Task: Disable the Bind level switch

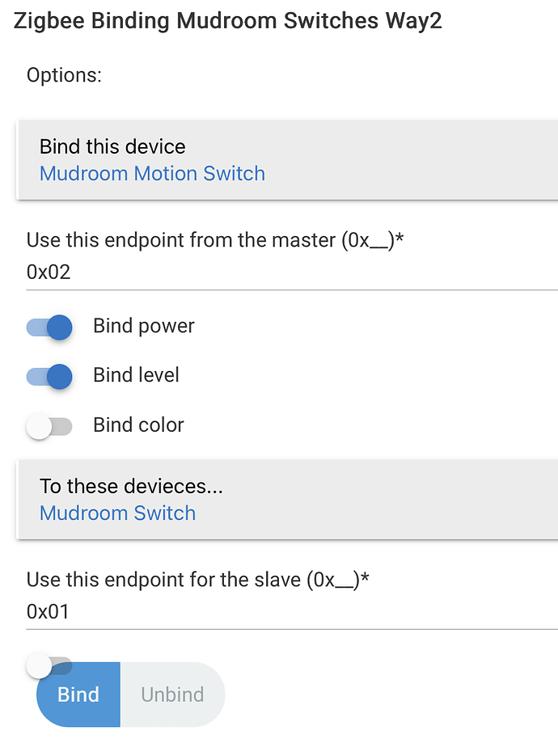Action: (49, 376)
